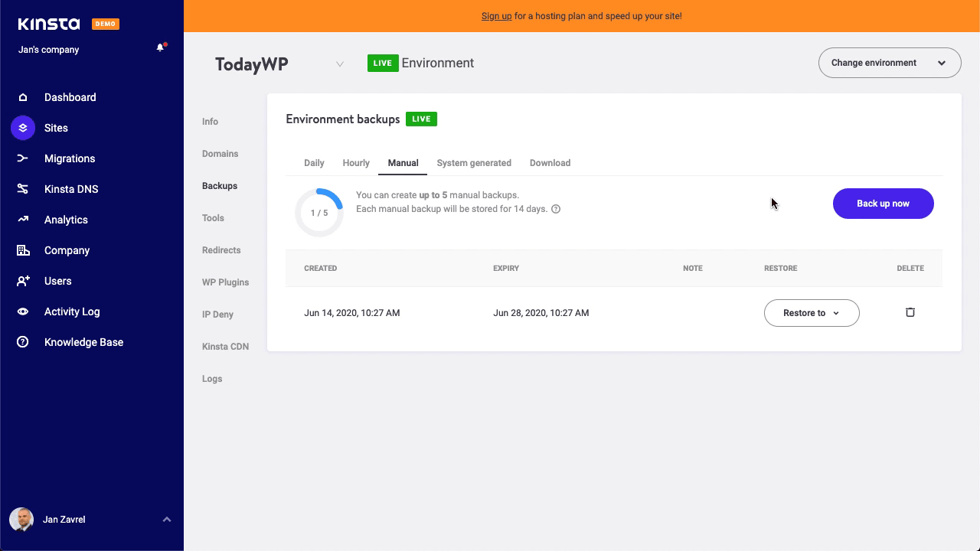The width and height of the screenshot is (980, 551).
Task: Open the Dashboard menu item
Action: tap(70, 97)
